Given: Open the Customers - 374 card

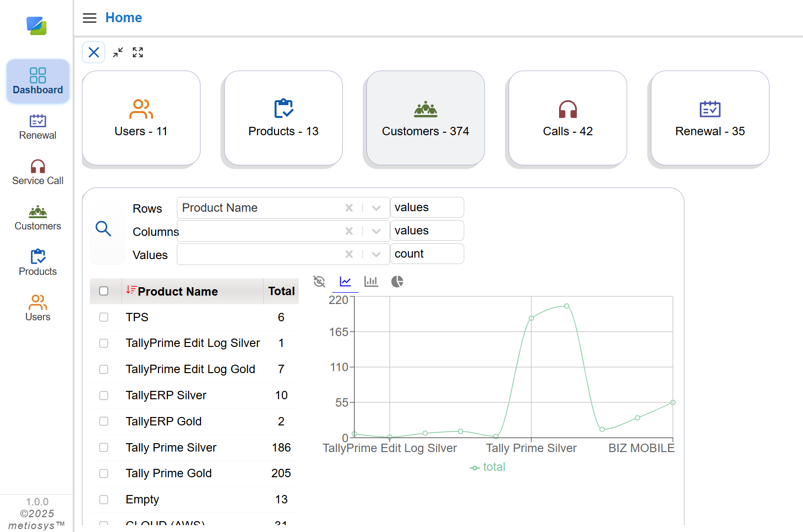Looking at the screenshot, I should click(426, 118).
